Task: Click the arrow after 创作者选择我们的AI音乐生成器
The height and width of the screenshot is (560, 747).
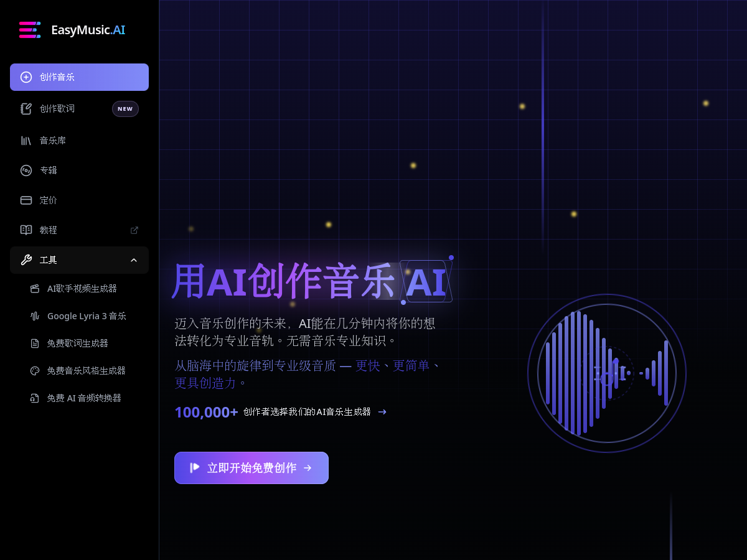Action: tap(382, 412)
